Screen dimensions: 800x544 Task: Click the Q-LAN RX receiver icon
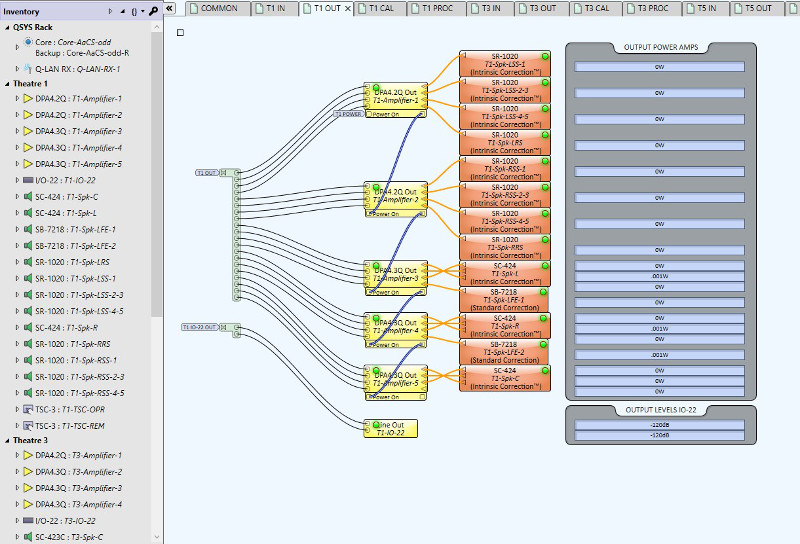coord(28,68)
